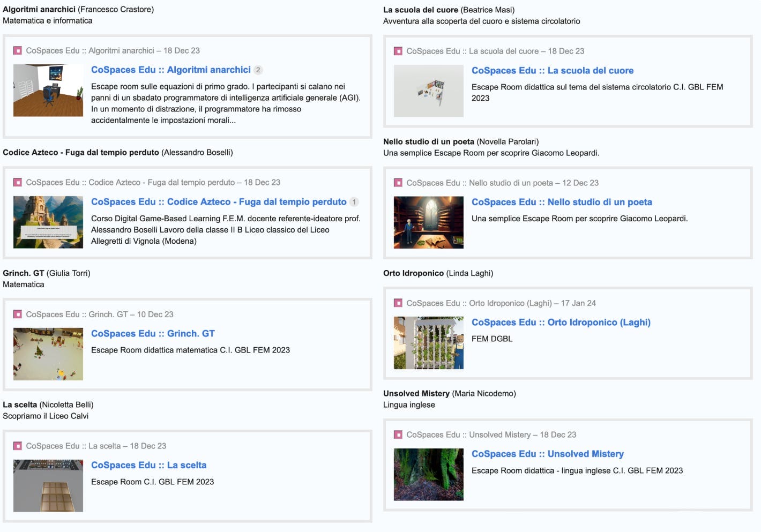761x532 pixels.
Task: Click the count badge 1 after Codice Azteco title
Action: (354, 202)
